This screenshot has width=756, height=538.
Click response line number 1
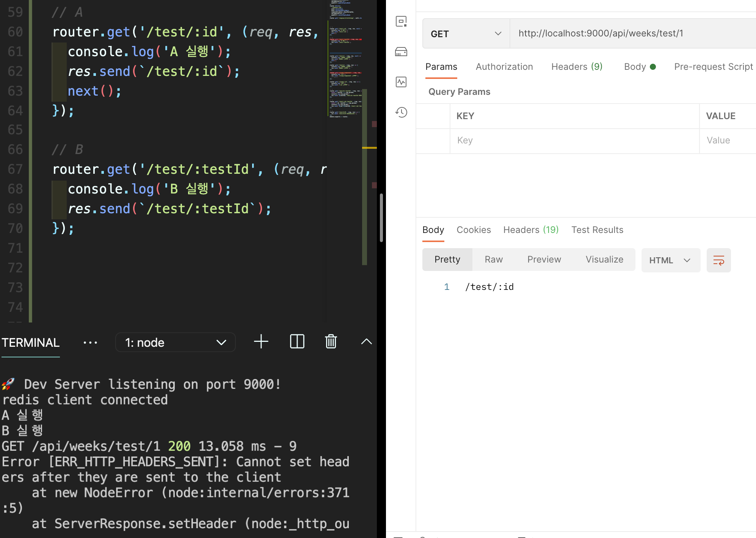(x=447, y=287)
